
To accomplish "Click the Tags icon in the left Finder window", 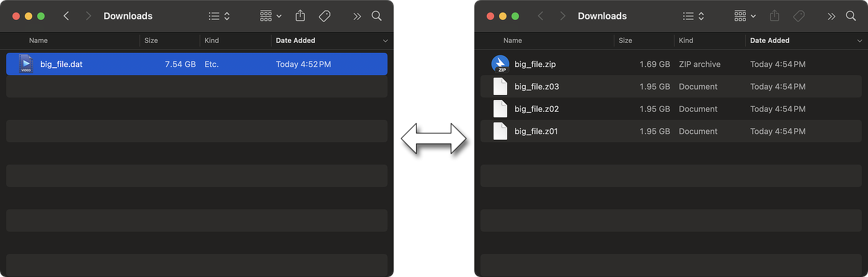I will click(324, 16).
